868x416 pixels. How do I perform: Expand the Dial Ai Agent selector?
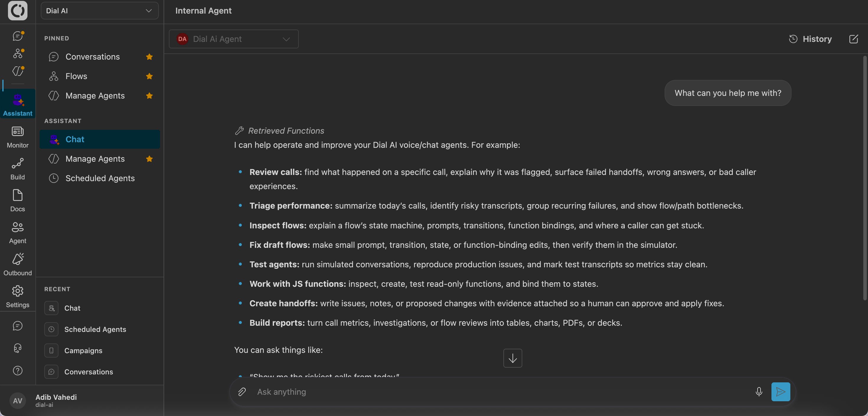234,39
